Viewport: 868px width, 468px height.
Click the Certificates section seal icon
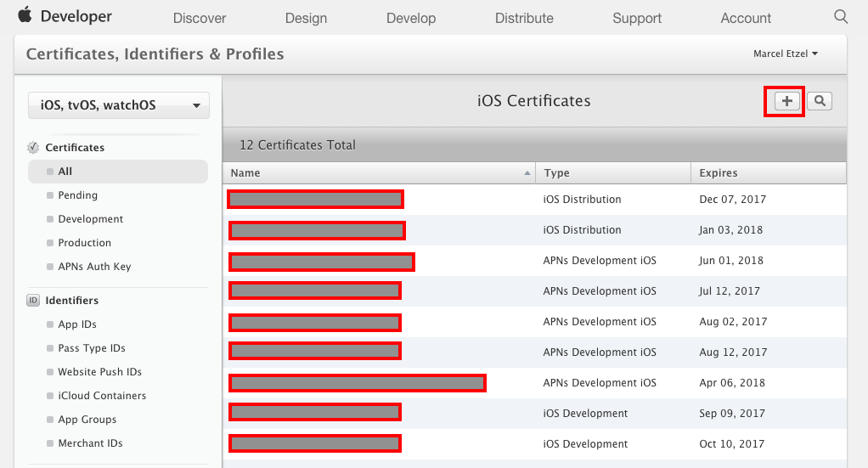coord(33,147)
